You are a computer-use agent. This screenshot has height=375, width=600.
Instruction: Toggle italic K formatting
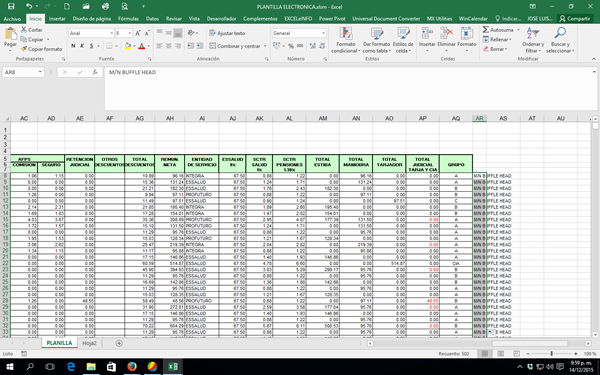[82, 46]
